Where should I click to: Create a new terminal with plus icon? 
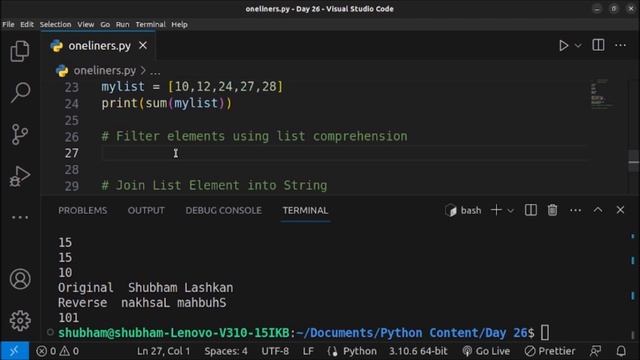496,210
